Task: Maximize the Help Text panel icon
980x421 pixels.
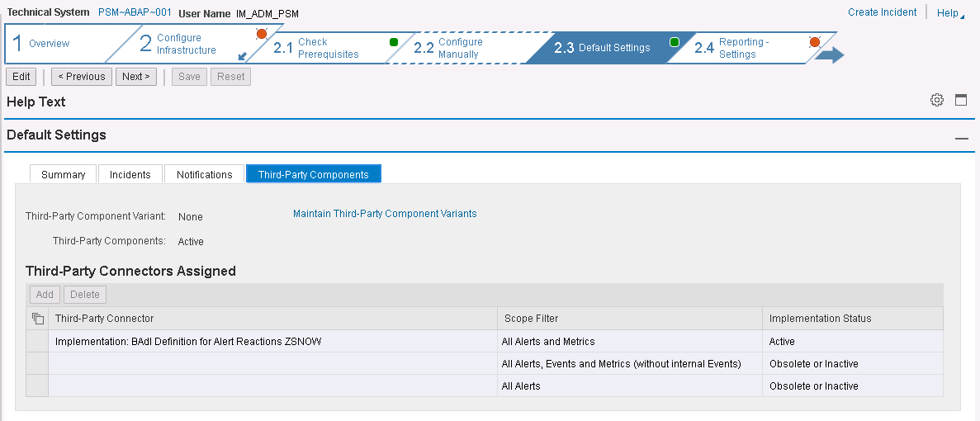Action: [x=960, y=100]
